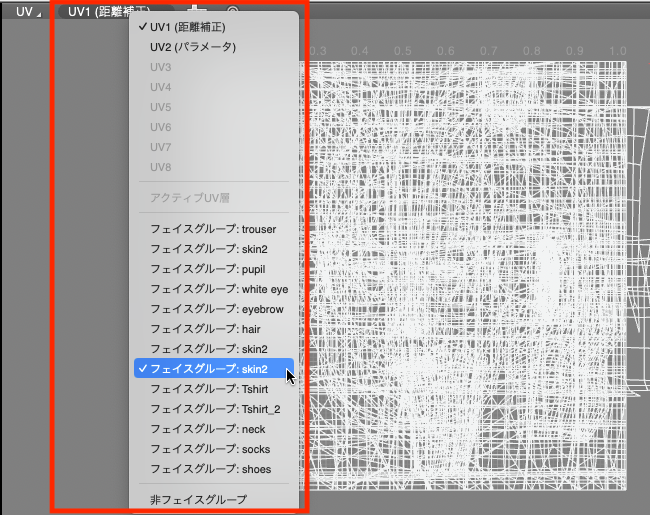Select フェイスグループ: socks
Screen dimensions: 650x515
pyautogui.click(x=210, y=449)
